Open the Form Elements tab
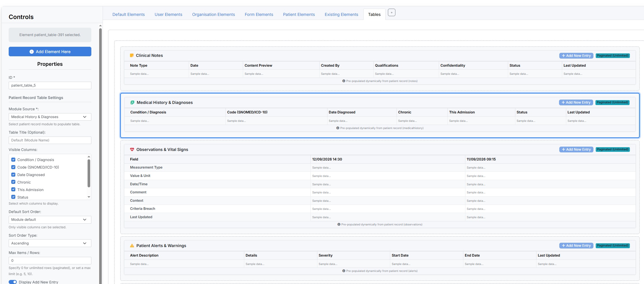Image resolution: width=644 pixels, height=284 pixels. click(x=259, y=14)
